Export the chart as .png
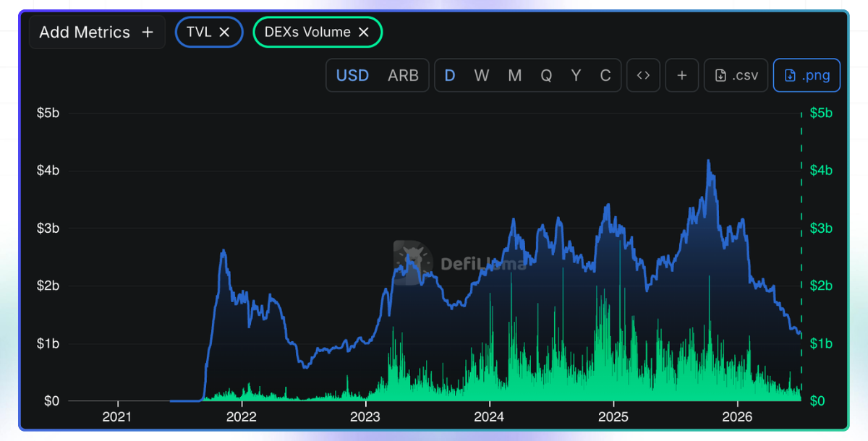The height and width of the screenshot is (441, 868). (x=807, y=75)
